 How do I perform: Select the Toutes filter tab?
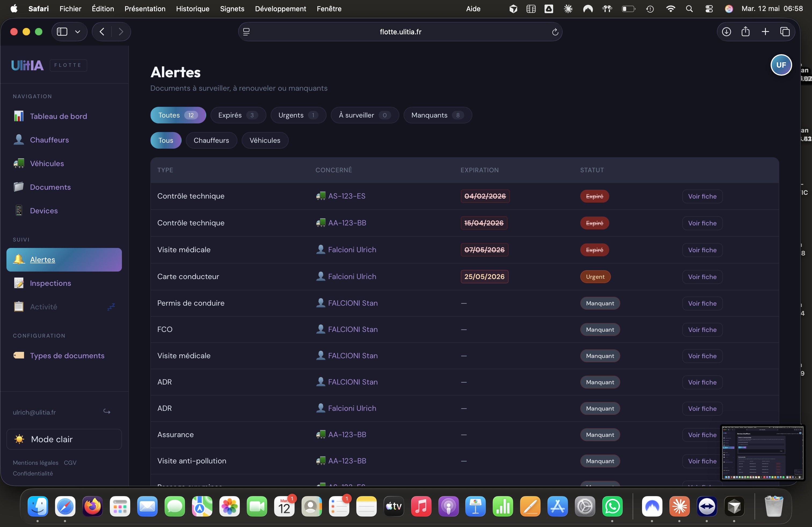pos(178,115)
